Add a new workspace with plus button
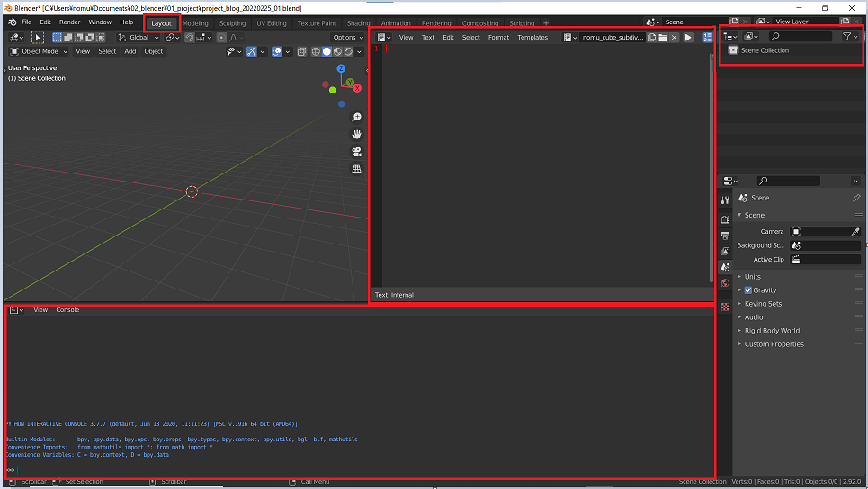The height and width of the screenshot is (489, 868). (546, 23)
